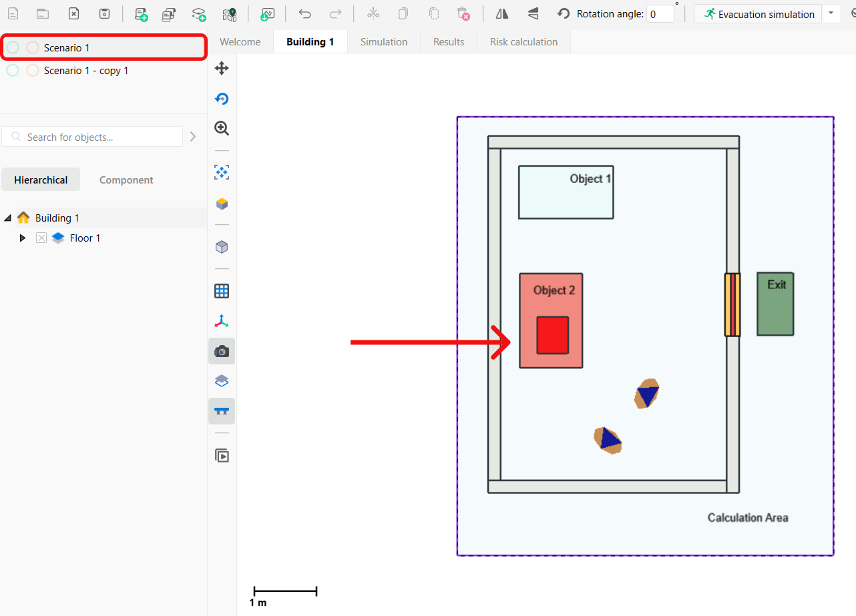
Task: Click the zoom magnifier tool
Action: pyautogui.click(x=222, y=128)
